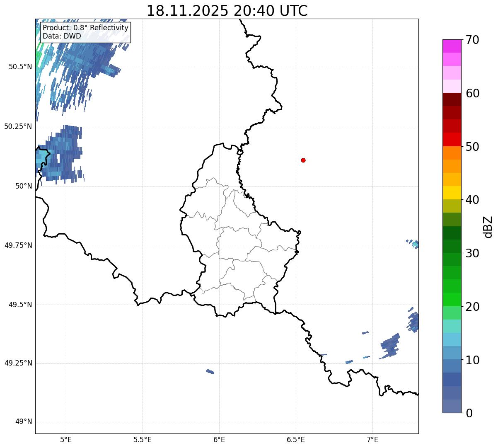Click the 6°E longitude label
This screenshot has height=448, width=498.
point(219,439)
